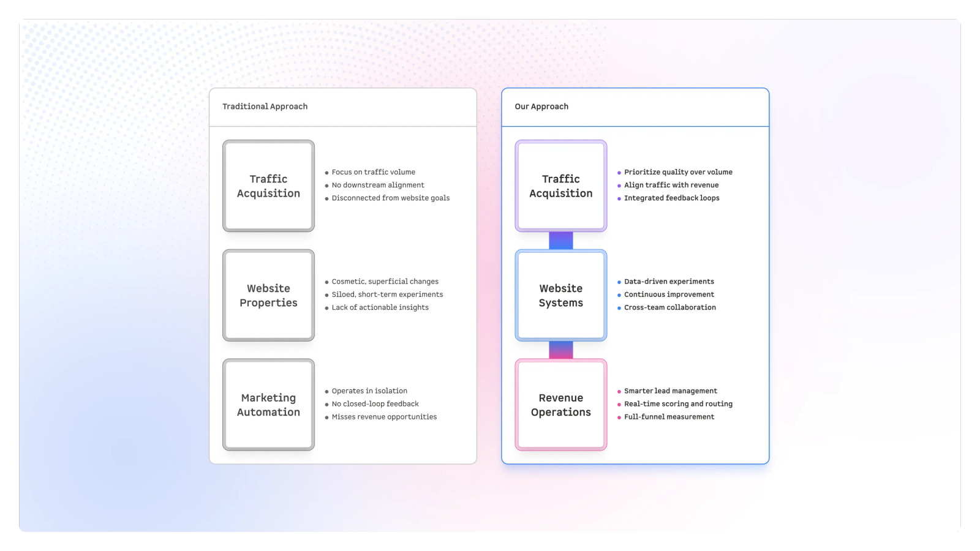Select the Website Properties card
This screenshot has height=551, width=980.
point(268,295)
